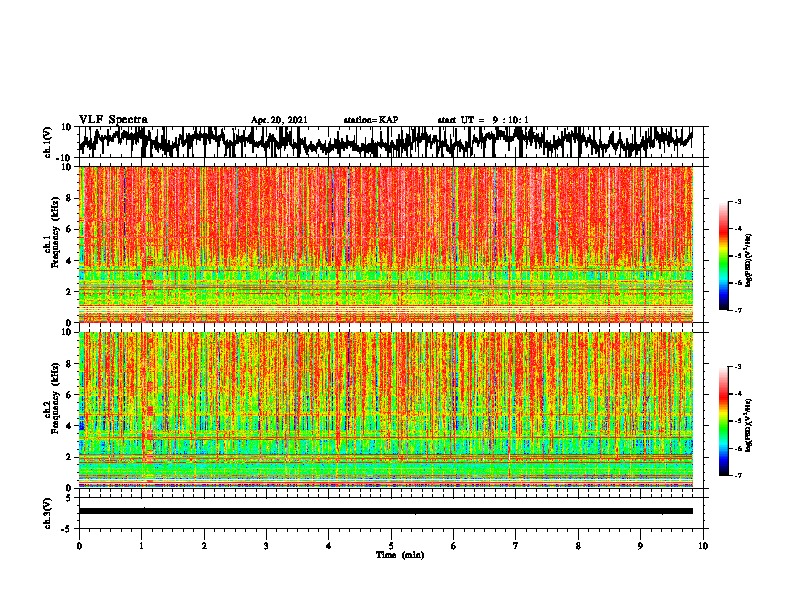Click the ch.3 black voltage trace
This screenshot has height=612, width=792.
coord(386,511)
